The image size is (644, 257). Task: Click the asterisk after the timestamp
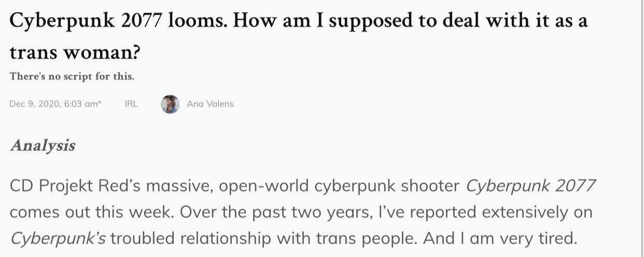100,103
